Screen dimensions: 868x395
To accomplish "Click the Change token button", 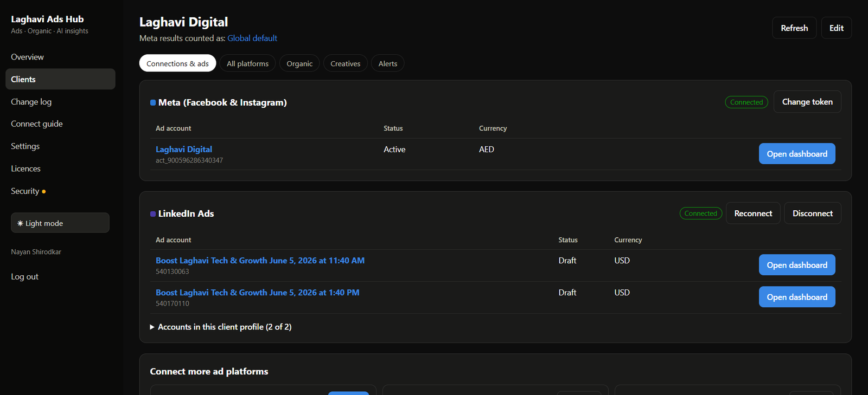I will 807,102.
